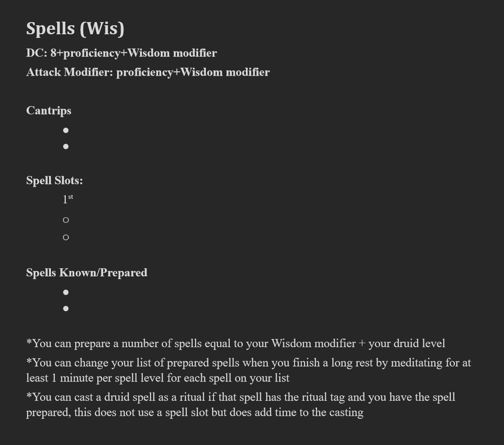
Task: Click the Attack Modifier line
Action: [x=148, y=72]
